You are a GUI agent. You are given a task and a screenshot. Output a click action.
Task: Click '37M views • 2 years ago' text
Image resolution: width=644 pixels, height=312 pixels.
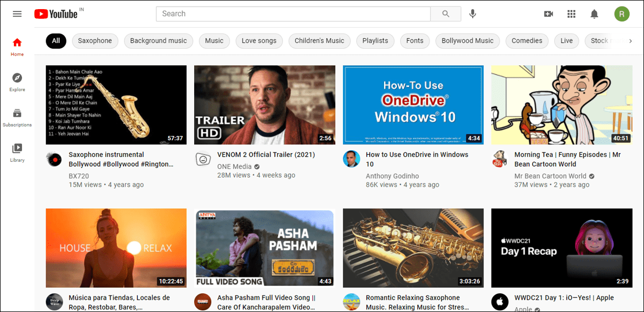[x=552, y=185]
